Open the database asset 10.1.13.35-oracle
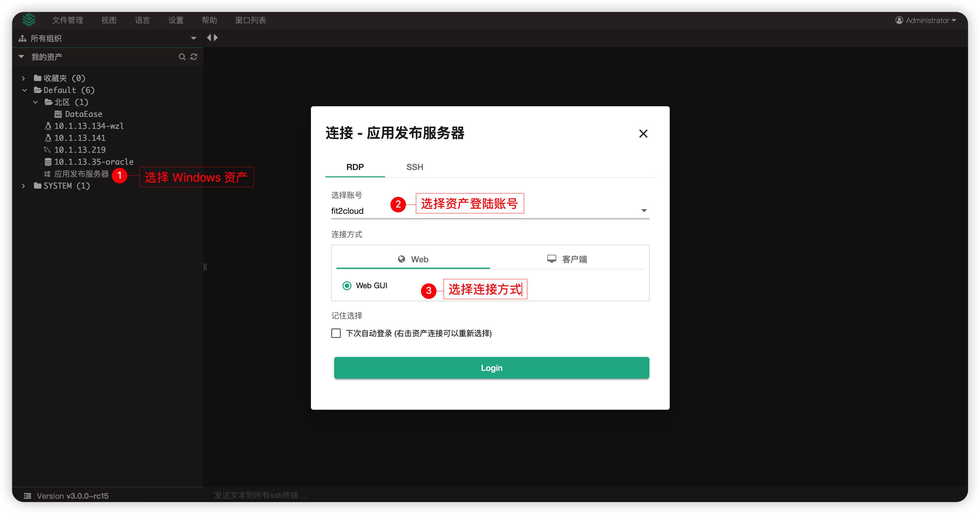The image size is (980, 514). 94,162
